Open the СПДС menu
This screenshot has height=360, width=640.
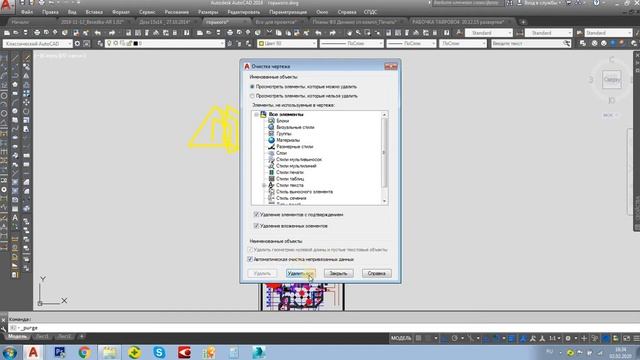pos(370,12)
